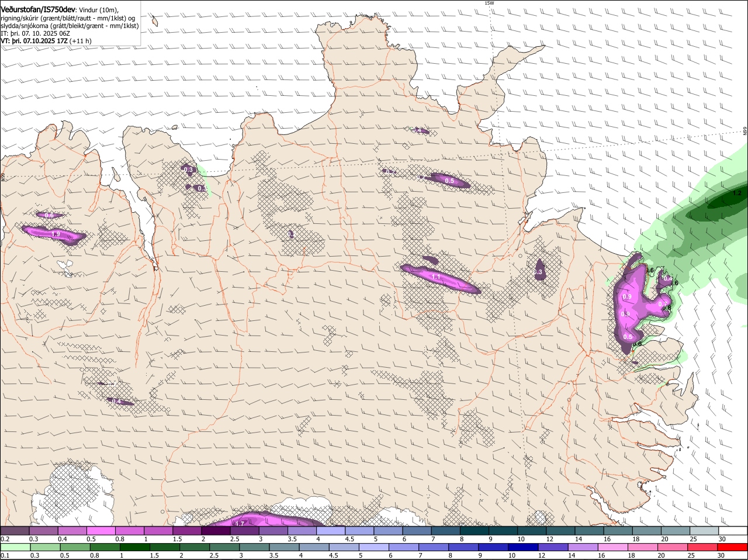748x560 pixels.
Task: Pick the blue rain swatch between 8 and 9
Action: [x=464, y=547]
